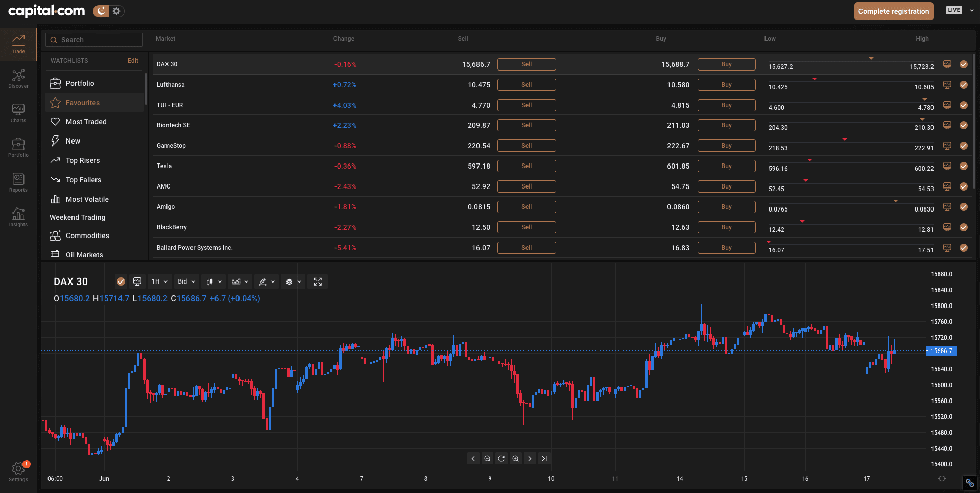Open chart-in-window monitor icon in chart toolbar
Viewport: 980px width, 493px height.
click(137, 281)
